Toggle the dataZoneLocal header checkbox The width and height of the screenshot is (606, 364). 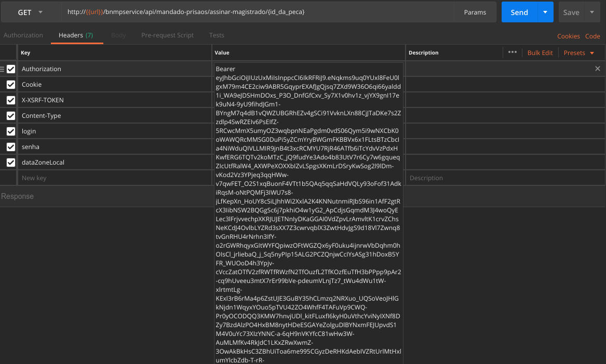11,163
